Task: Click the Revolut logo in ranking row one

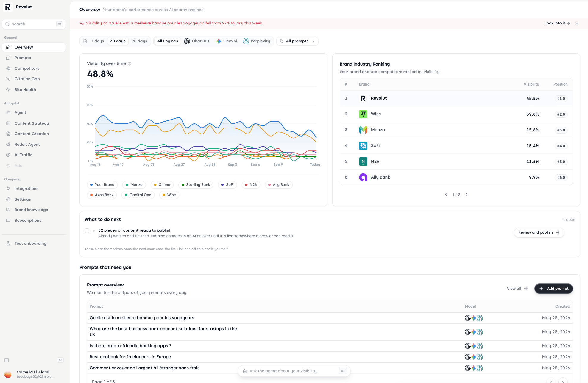Action: pyautogui.click(x=363, y=98)
